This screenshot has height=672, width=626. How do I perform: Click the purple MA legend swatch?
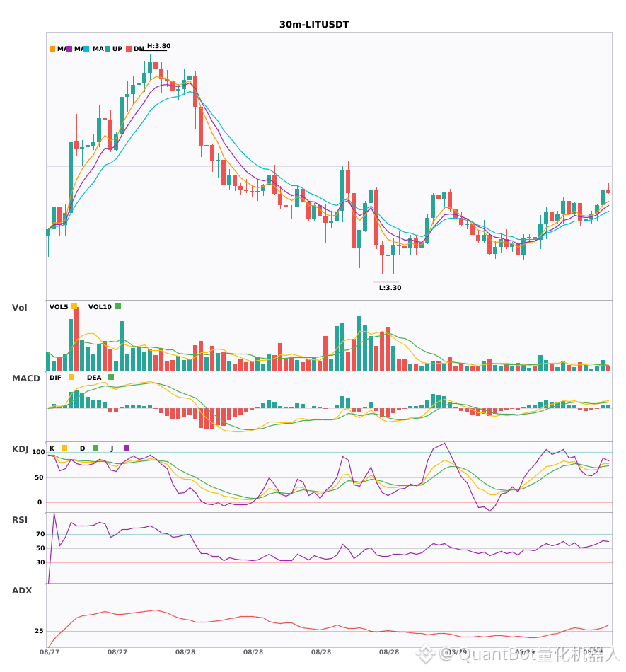click(69, 49)
